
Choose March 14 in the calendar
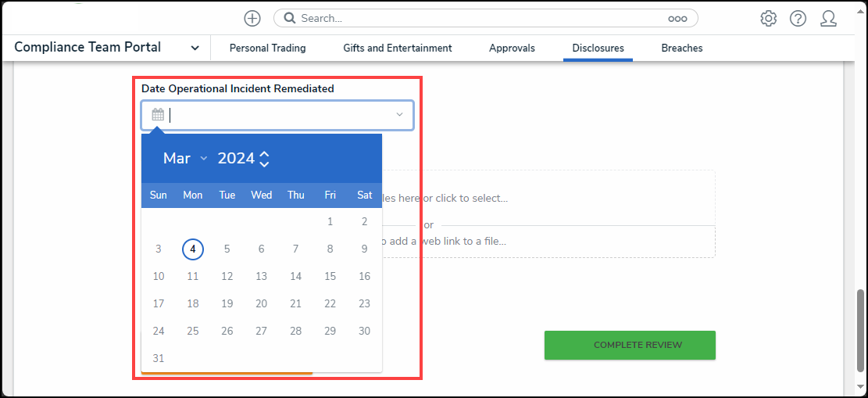295,276
